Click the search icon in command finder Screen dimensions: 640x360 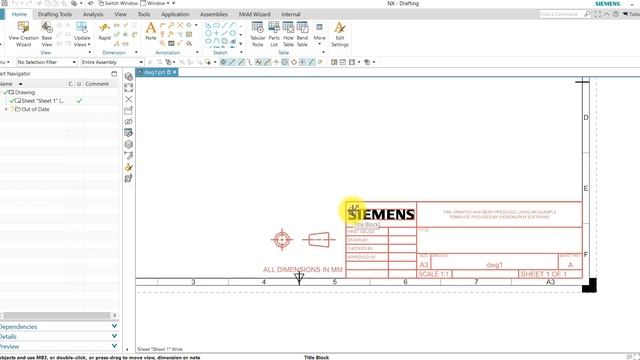587,14
